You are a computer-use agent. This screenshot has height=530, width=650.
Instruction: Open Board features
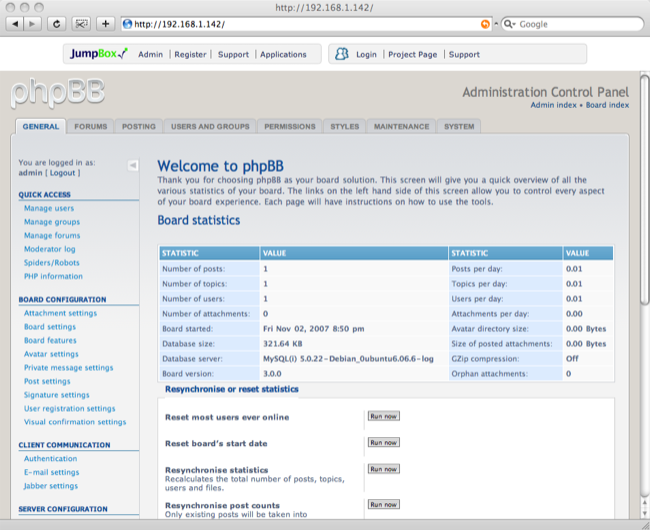coord(50,340)
